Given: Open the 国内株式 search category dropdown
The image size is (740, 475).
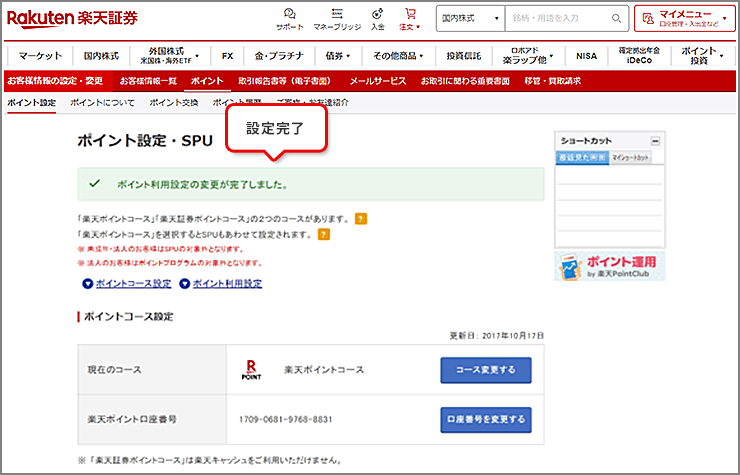Looking at the screenshot, I should click(x=470, y=18).
